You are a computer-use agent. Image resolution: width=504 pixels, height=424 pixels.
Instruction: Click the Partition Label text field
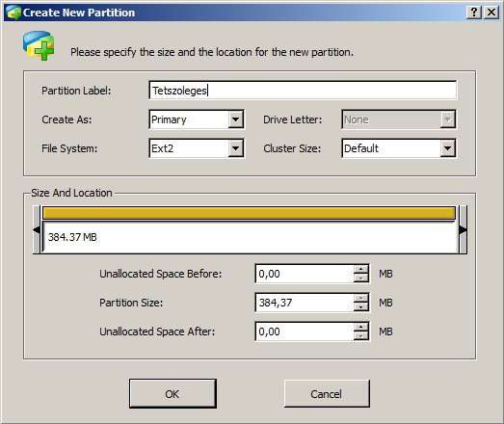click(303, 91)
